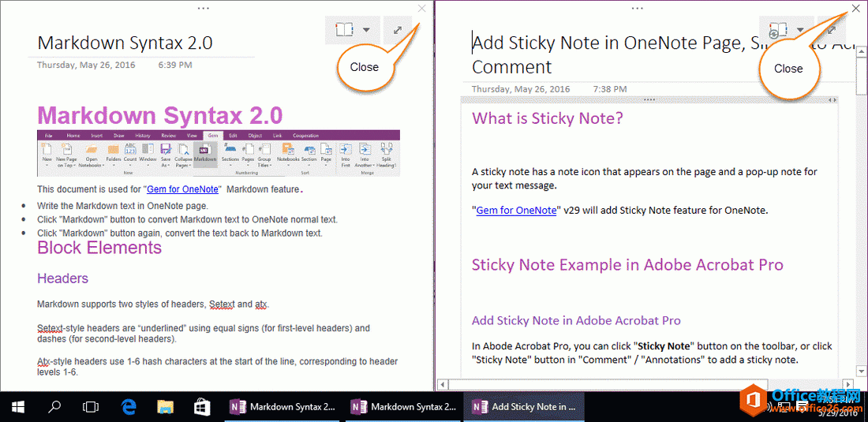The height and width of the screenshot is (422, 868).
Task: Click 'Sticky Note Example in Adobe Acrobat Pro' heading
Action: (x=627, y=264)
